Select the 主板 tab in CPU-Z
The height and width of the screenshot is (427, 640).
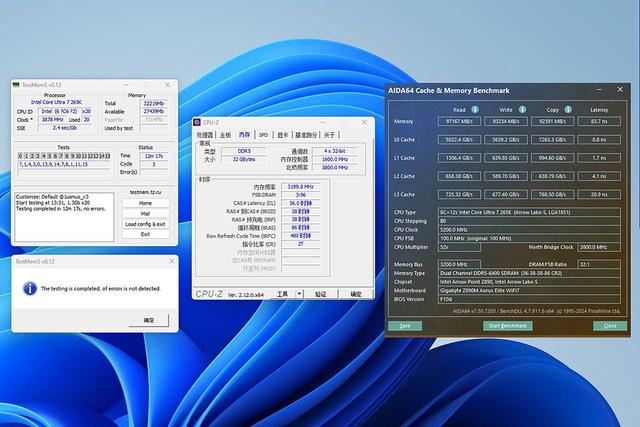click(x=225, y=135)
